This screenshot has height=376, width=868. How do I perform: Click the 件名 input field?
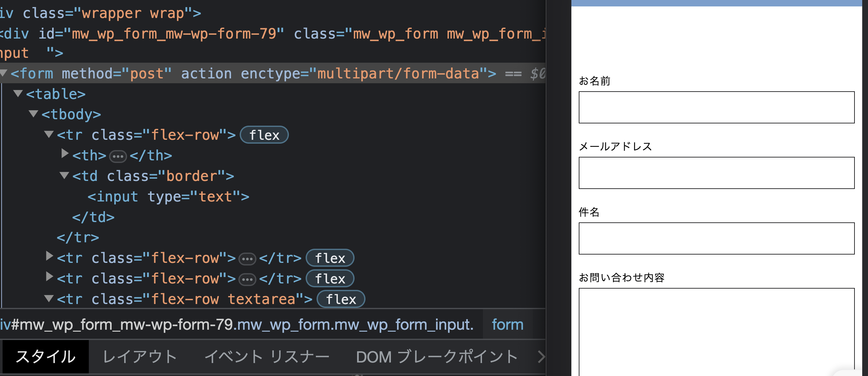pyautogui.click(x=716, y=239)
